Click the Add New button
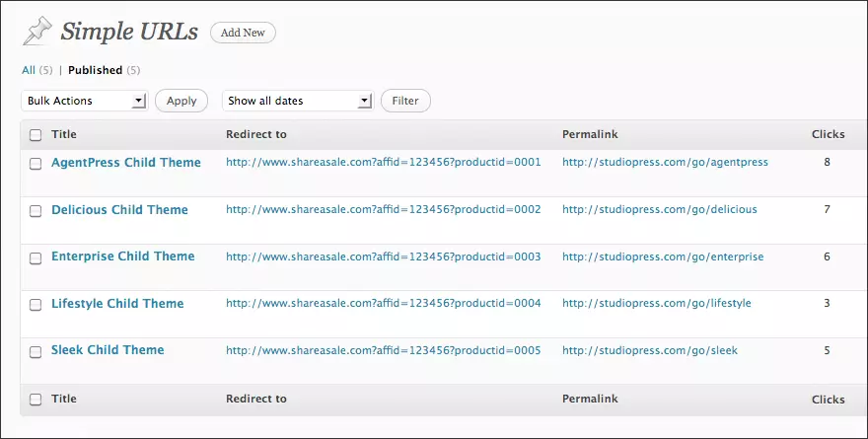The height and width of the screenshot is (439, 868). 243,33
